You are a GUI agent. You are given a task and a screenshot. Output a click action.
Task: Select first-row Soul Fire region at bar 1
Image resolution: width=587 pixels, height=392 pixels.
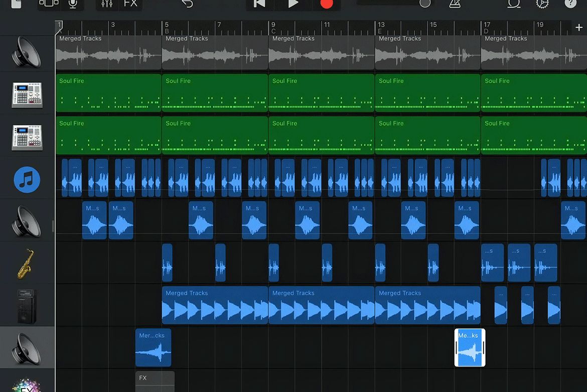tap(108, 93)
